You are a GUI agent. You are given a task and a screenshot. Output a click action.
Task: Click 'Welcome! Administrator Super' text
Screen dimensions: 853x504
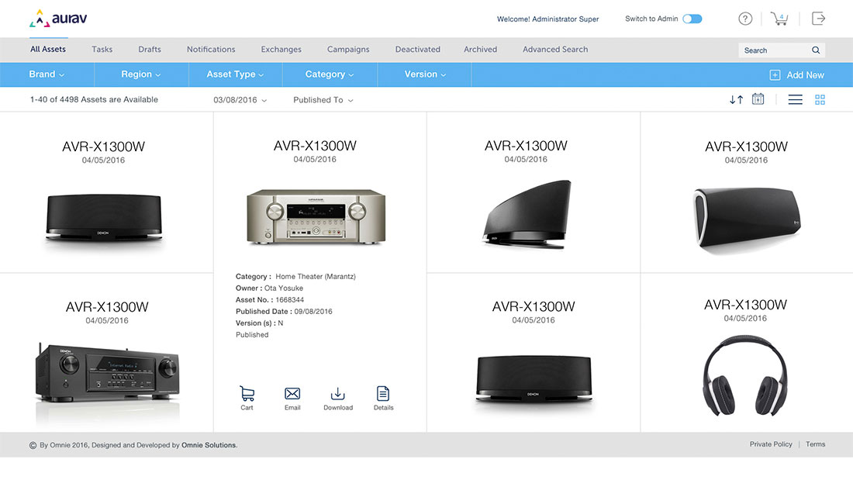(x=547, y=19)
